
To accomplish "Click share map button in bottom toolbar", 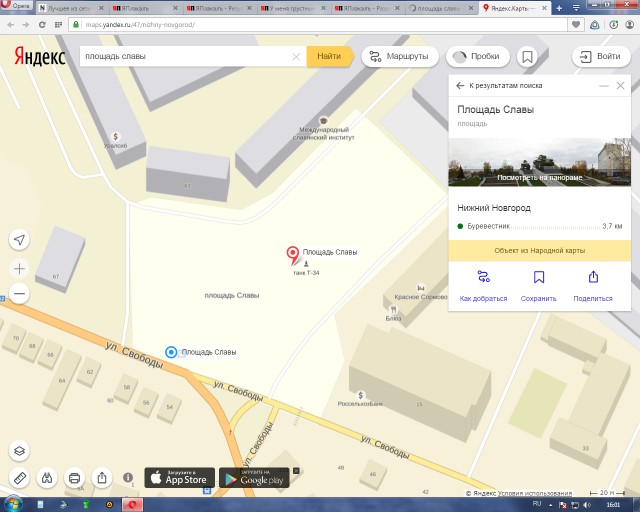I will pyautogui.click(x=102, y=478).
